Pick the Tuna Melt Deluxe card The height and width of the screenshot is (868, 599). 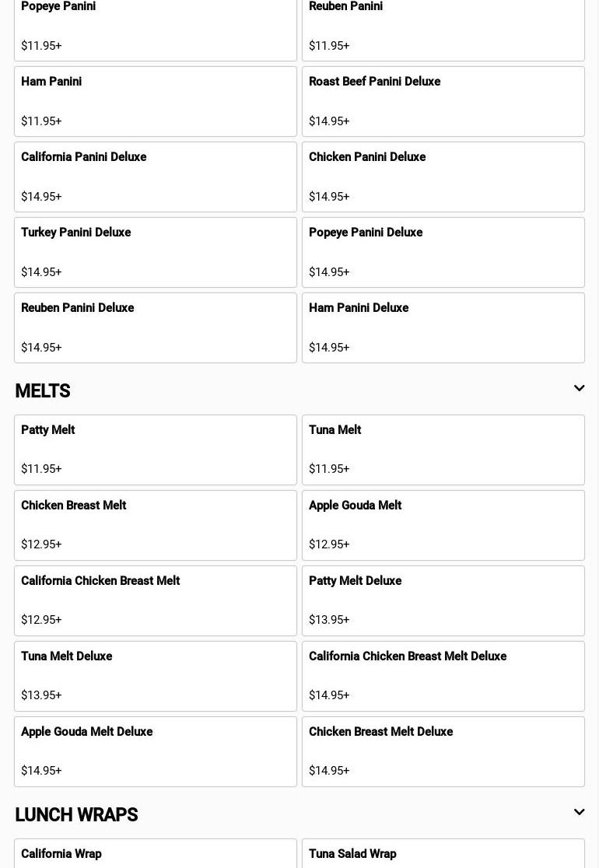156,676
